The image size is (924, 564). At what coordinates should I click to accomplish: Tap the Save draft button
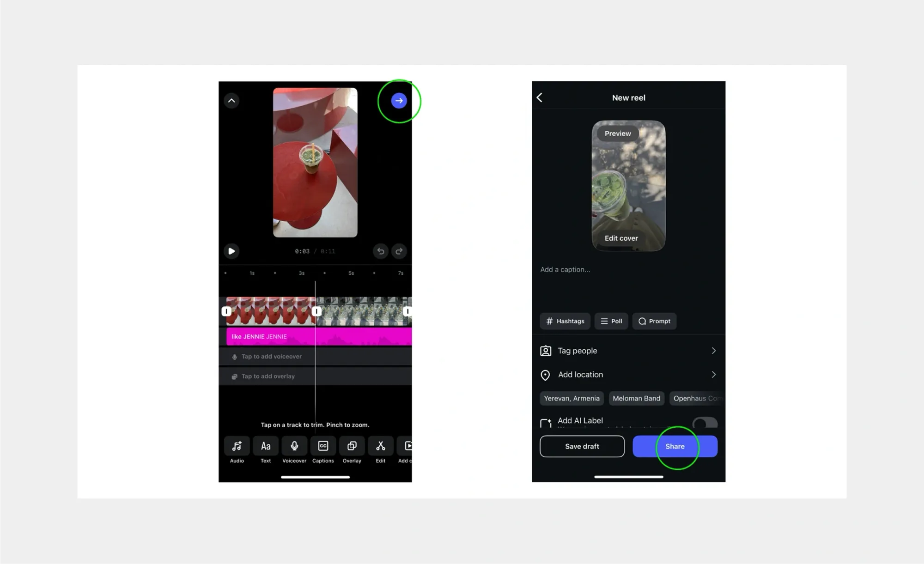[x=582, y=446]
